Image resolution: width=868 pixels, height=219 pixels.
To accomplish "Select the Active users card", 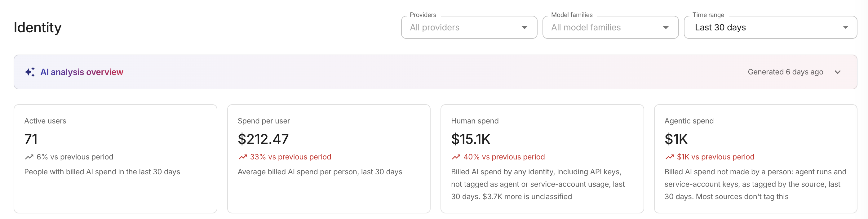I will point(115,159).
